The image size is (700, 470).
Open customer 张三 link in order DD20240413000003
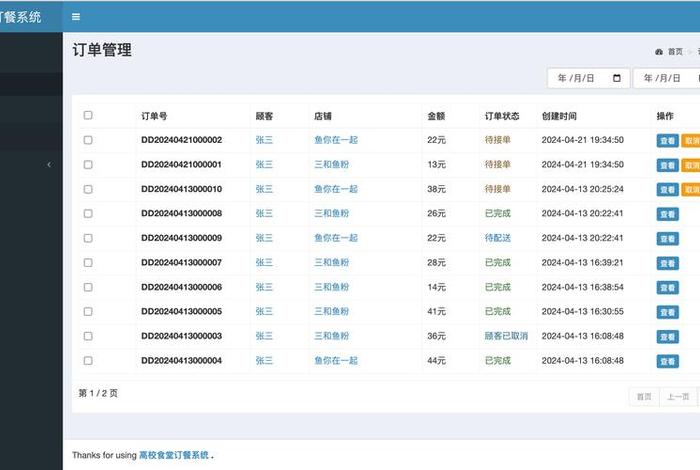tap(264, 336)
